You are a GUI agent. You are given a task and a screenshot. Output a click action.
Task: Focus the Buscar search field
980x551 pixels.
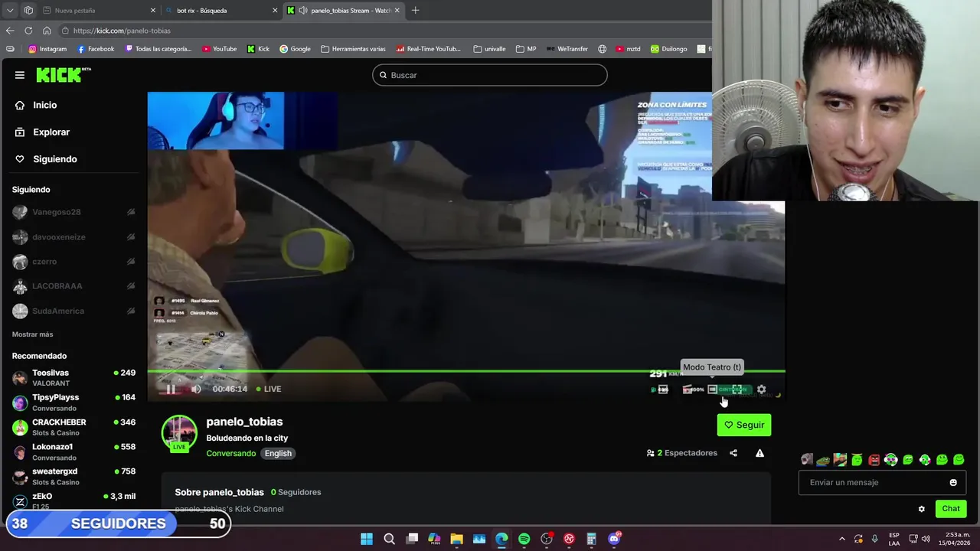490,75
